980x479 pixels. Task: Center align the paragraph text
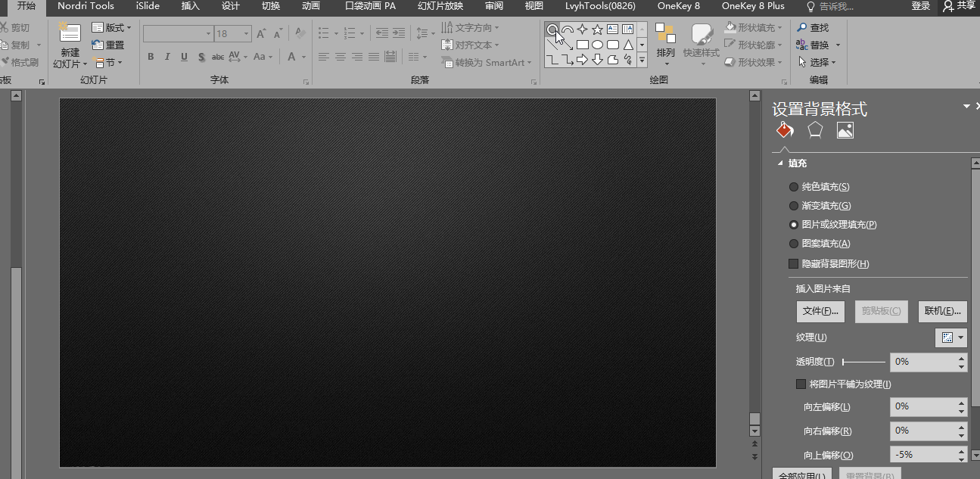click(x=341, y=57)
